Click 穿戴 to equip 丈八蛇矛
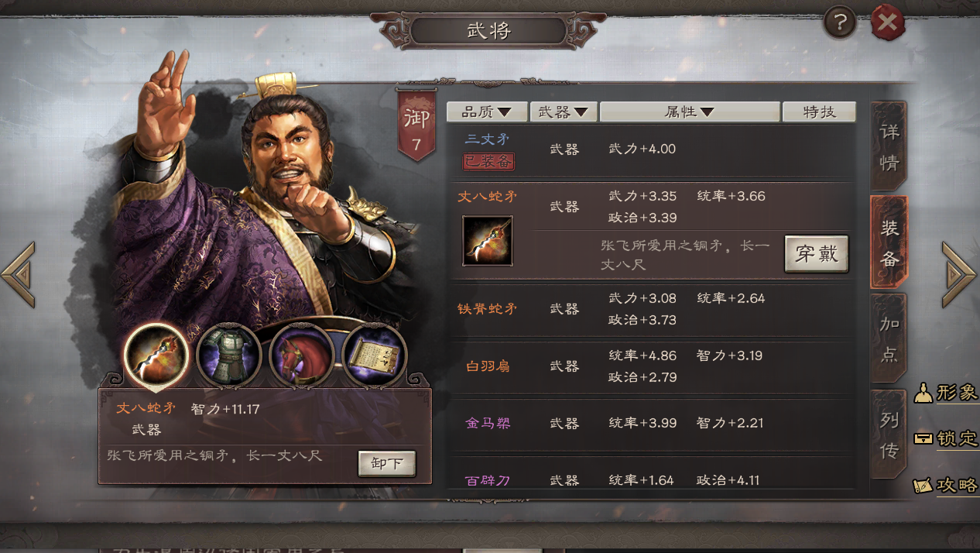This screenshot has height=553, width=980. pos(817,254)
